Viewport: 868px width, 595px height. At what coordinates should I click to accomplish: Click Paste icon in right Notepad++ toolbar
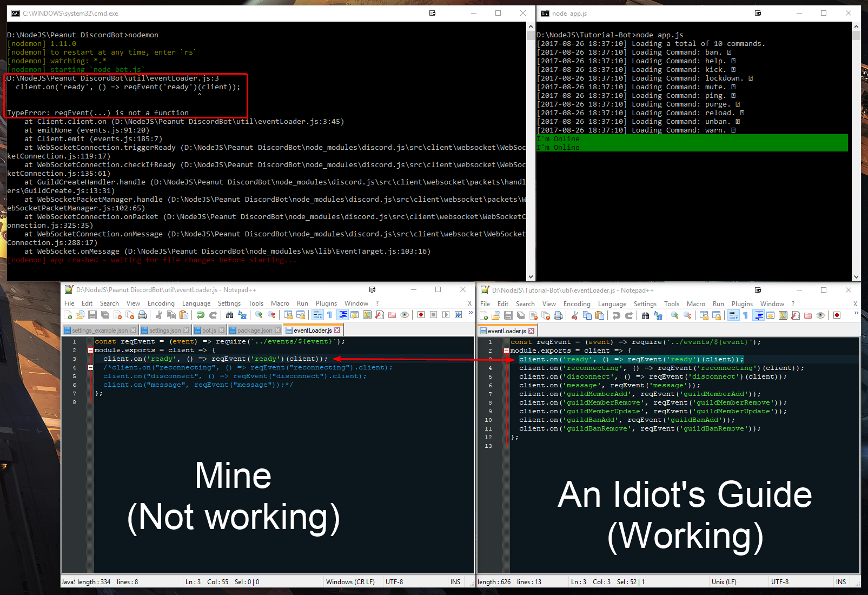point(600,315)
